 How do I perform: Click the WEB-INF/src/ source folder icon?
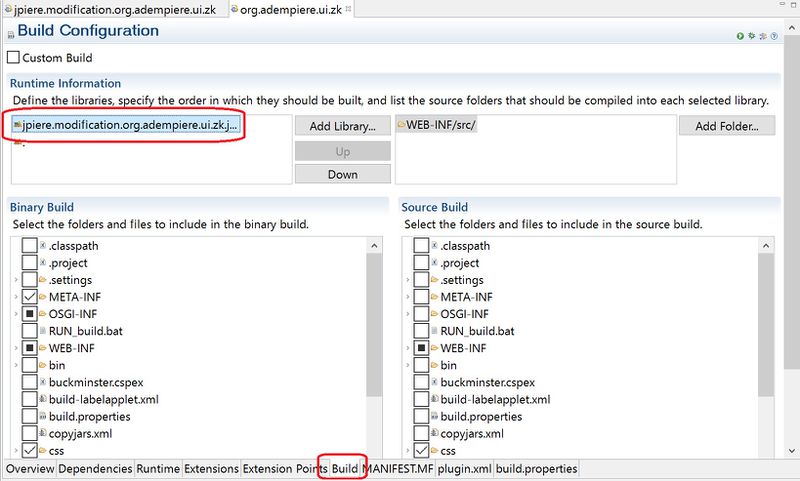402,126
